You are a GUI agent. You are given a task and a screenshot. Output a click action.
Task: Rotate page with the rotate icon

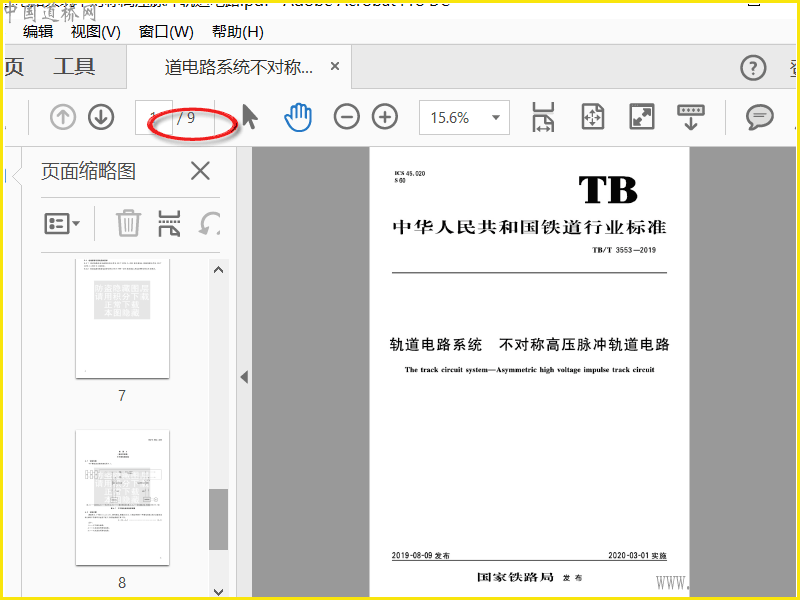[x=209, y=223]
